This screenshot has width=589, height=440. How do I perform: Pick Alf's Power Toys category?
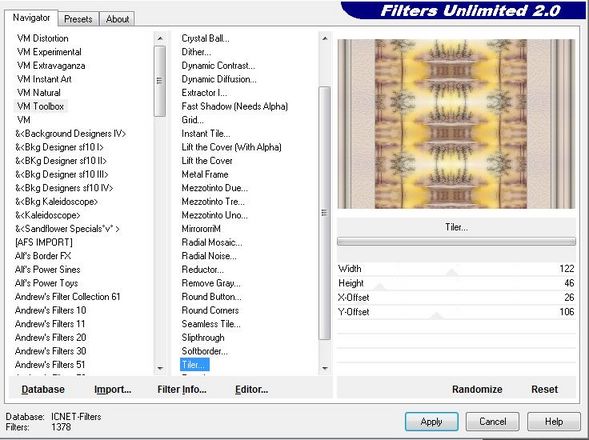point(47,283)
